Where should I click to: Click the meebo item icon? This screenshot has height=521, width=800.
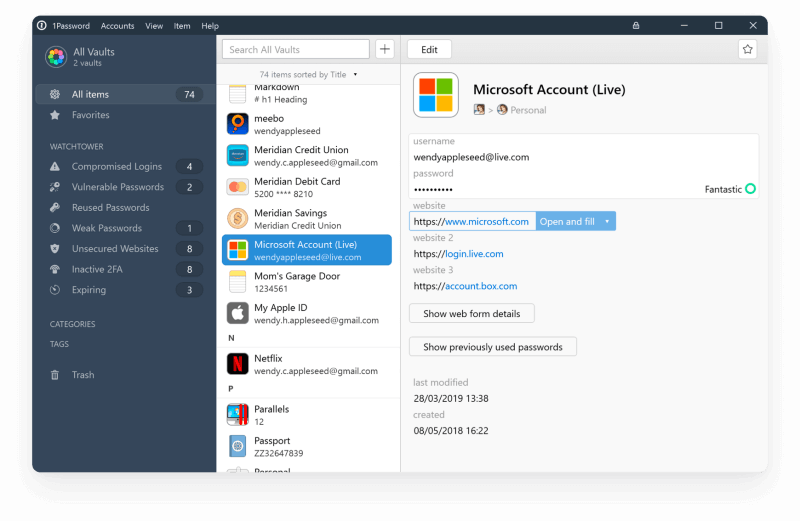pyautogui.click(x=237, y=124)
